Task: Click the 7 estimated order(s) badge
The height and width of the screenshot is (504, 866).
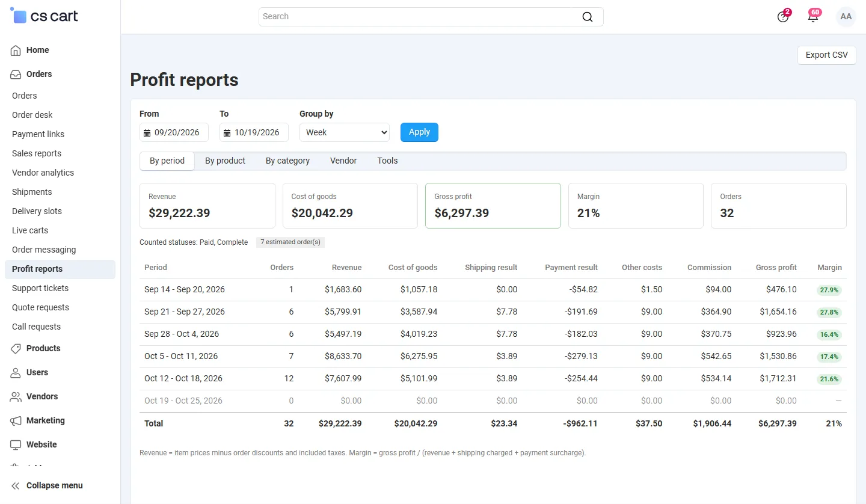Action: (290, 242)
